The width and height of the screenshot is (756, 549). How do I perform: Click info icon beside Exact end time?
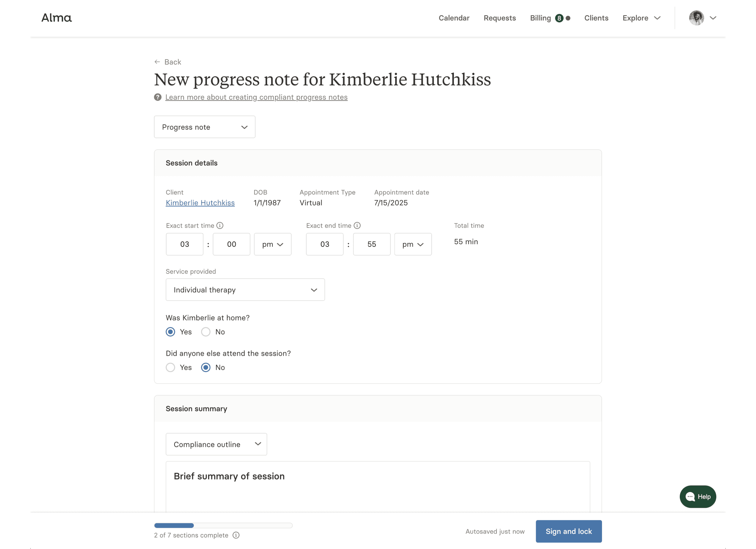(x=357, y=225)
